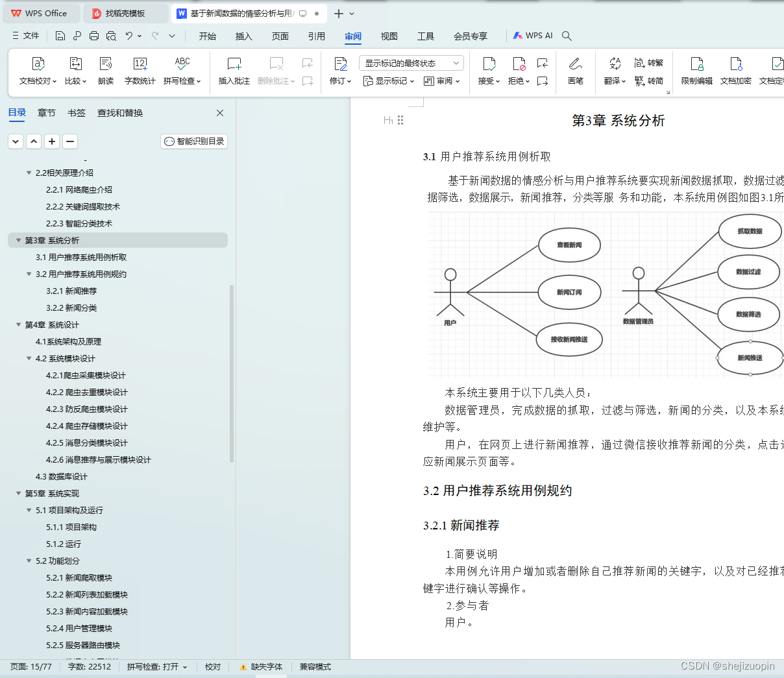The image size is (784, 678).
Task: Run the 拼写检查 spell check
Action: [x=182, y=71]
